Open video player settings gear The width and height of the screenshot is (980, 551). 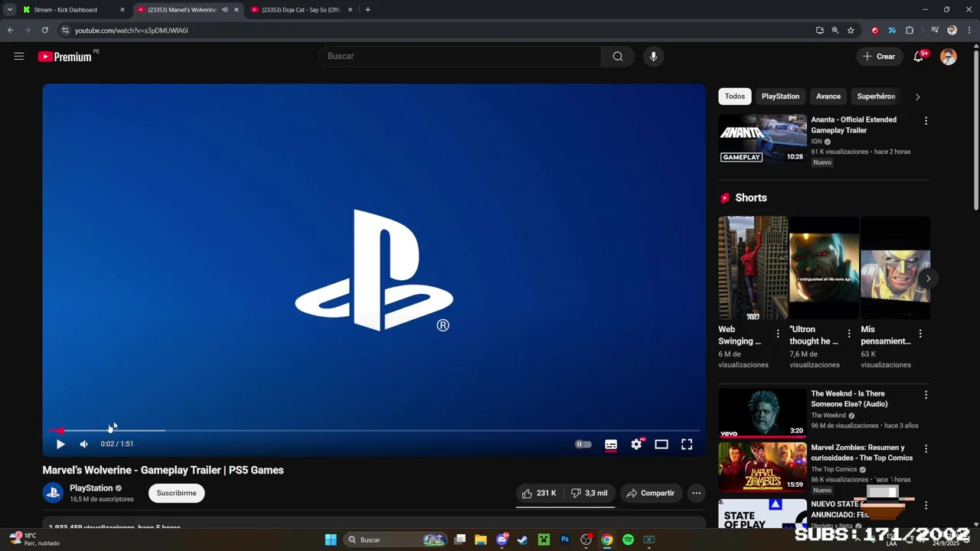pos(636,444)
